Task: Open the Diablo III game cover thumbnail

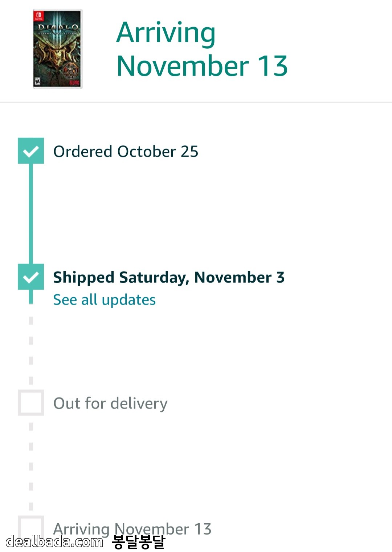Action: [x=58, y=49]
